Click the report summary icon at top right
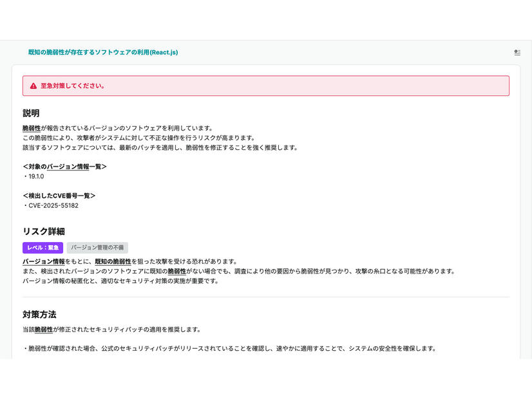Image resolution: width=532 pixels, height=399 pixels. (x=517, y=53)
